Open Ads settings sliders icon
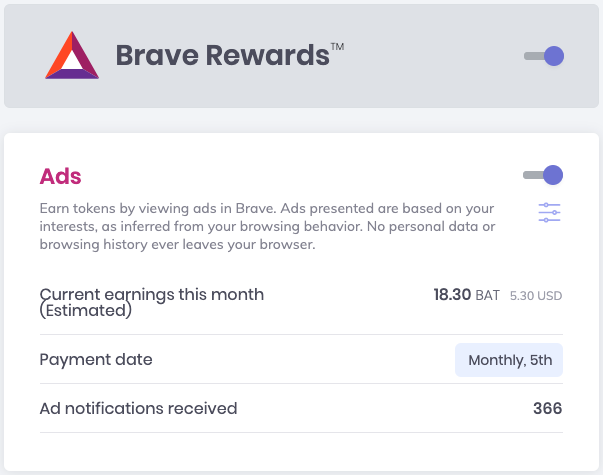603x475 pixels. (x=549, y=212)
